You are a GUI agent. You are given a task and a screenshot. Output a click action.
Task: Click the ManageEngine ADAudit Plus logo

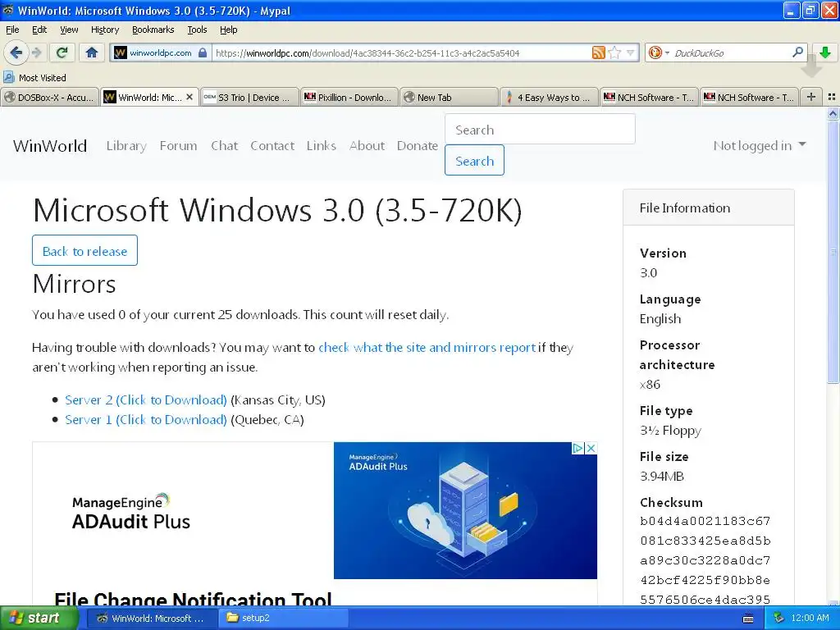[x=130, y=512]
